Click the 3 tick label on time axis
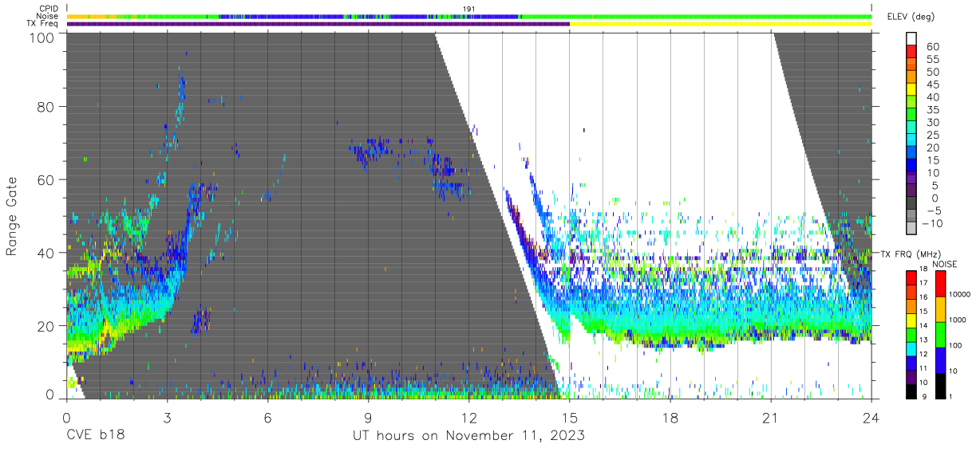 [x=167, y=416]
